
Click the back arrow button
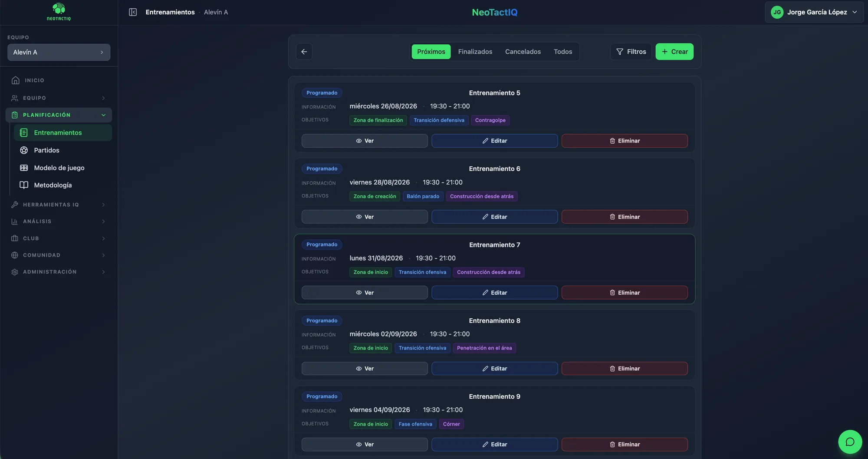tap(304, 52)
